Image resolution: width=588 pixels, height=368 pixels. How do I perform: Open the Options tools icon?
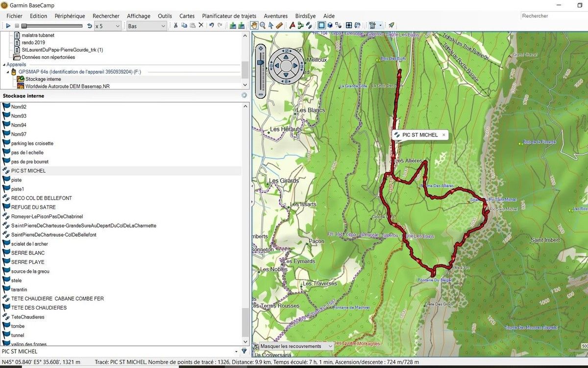(372, 26)
